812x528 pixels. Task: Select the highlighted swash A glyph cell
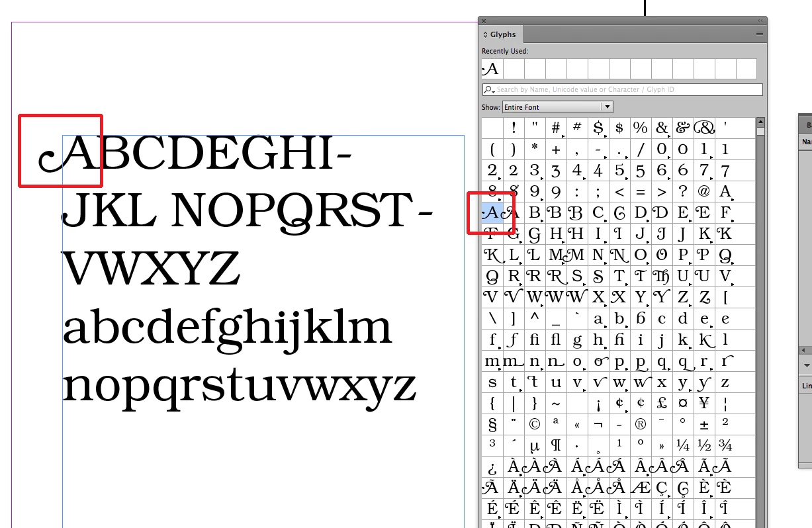[x=492, y=213]
